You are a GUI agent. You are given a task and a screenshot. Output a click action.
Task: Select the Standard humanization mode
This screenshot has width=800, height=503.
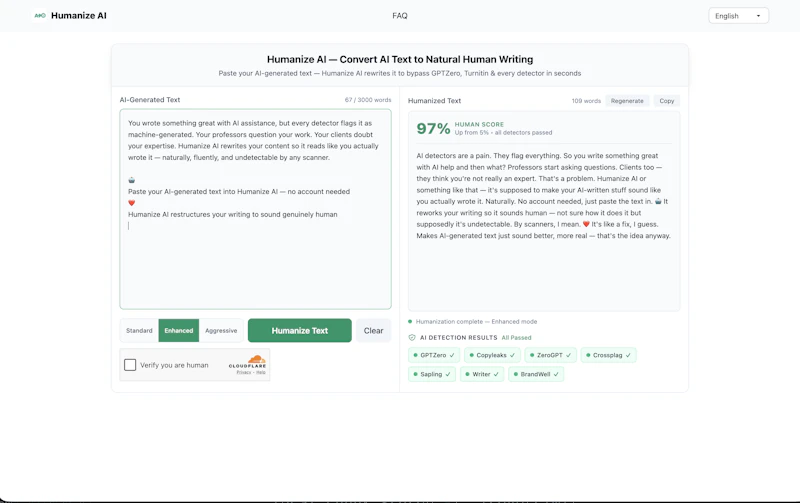139,331
